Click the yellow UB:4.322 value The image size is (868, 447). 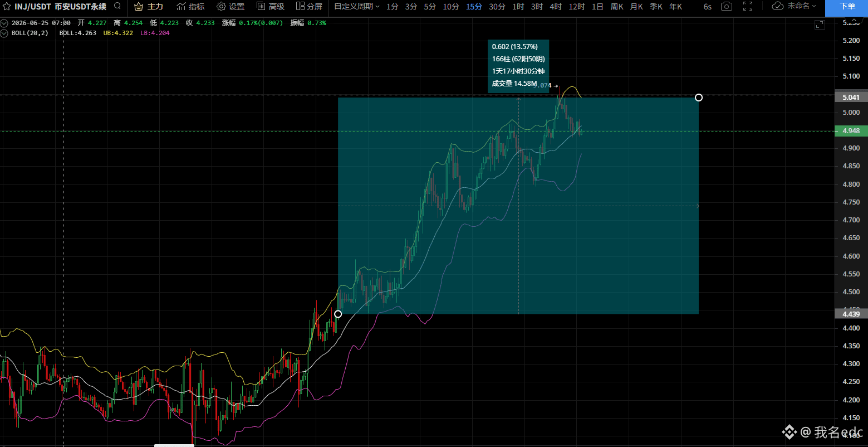click(118, 33)
